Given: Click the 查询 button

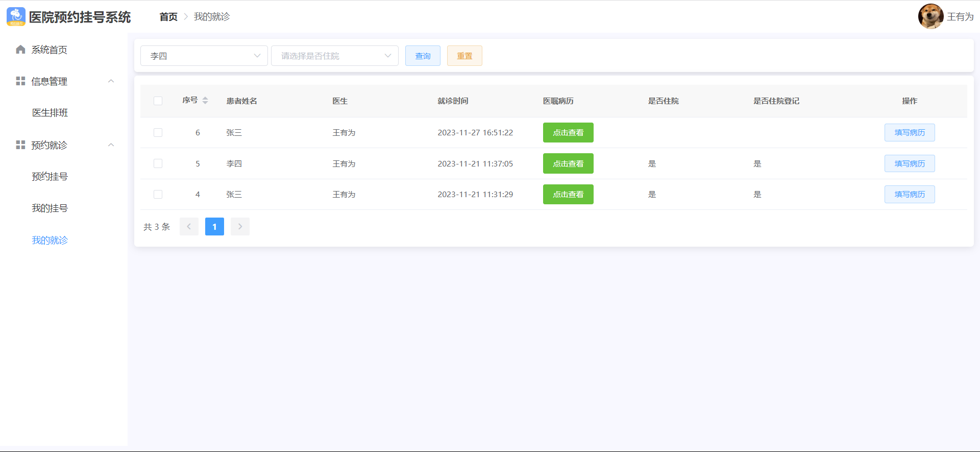Looking at the screenshot, I should click(423, 56).
